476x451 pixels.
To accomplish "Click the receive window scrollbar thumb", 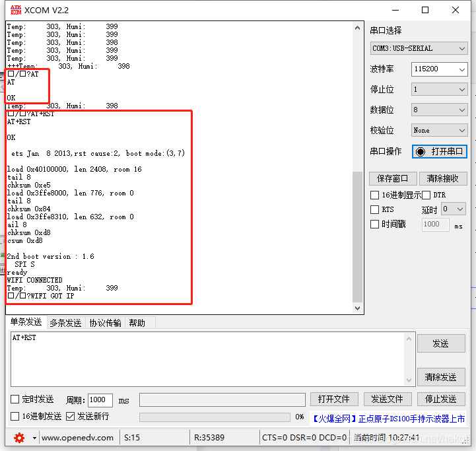I will point(357,237).
